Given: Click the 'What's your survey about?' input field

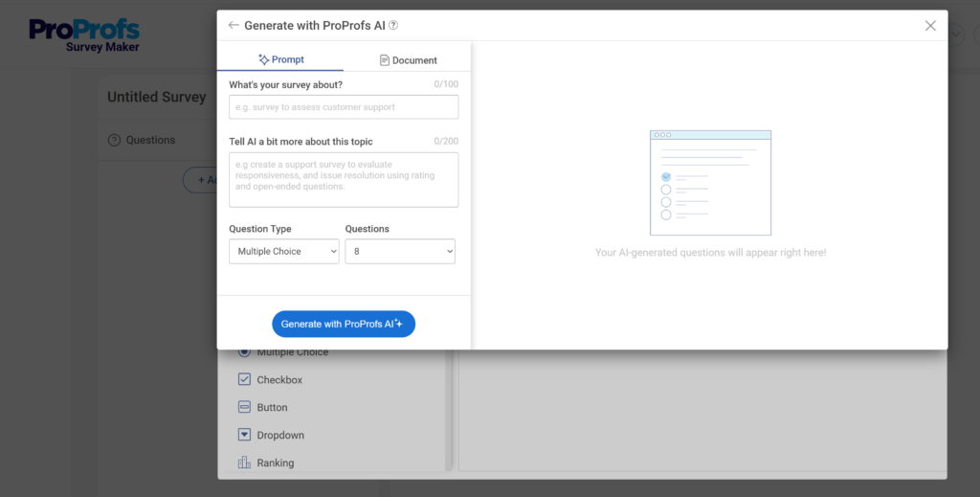Looking at the screenshot, I should click(344, 107).
